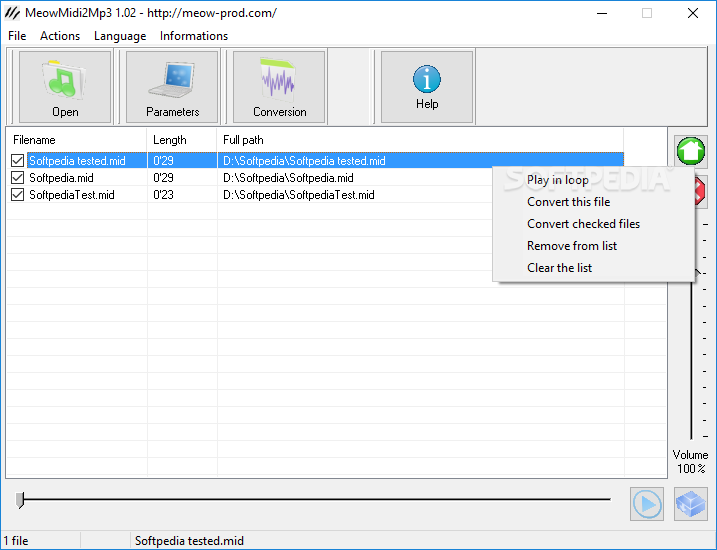Click path D:\Softpedia\Softpedia.mid
Screen dimensions: 717x550
point(288,177)
